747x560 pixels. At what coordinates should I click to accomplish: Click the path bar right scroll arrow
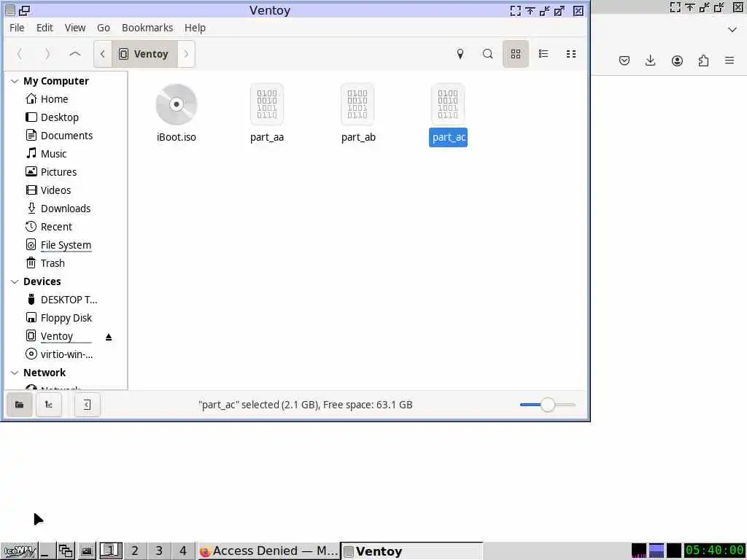pos(186,54)
